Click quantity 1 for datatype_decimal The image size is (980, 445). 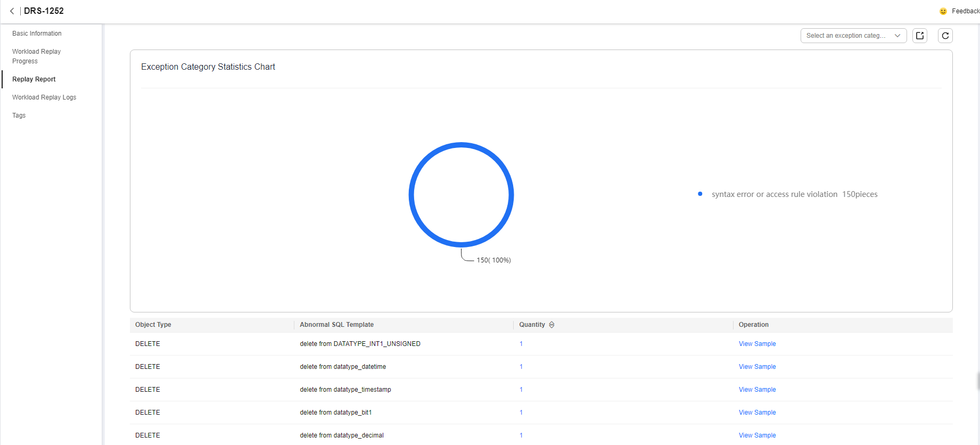pos(521,435)
